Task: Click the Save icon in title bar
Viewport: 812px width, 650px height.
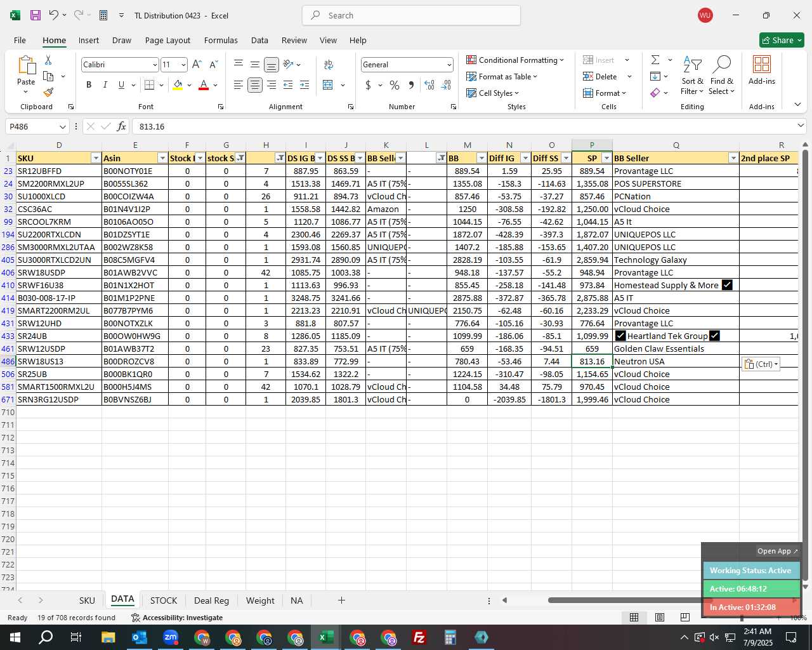Action: coord(36,15)
